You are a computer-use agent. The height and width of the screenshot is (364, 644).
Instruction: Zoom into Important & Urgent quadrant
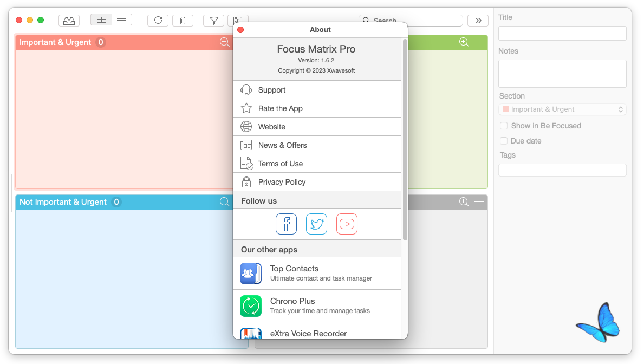coord(224,42)
